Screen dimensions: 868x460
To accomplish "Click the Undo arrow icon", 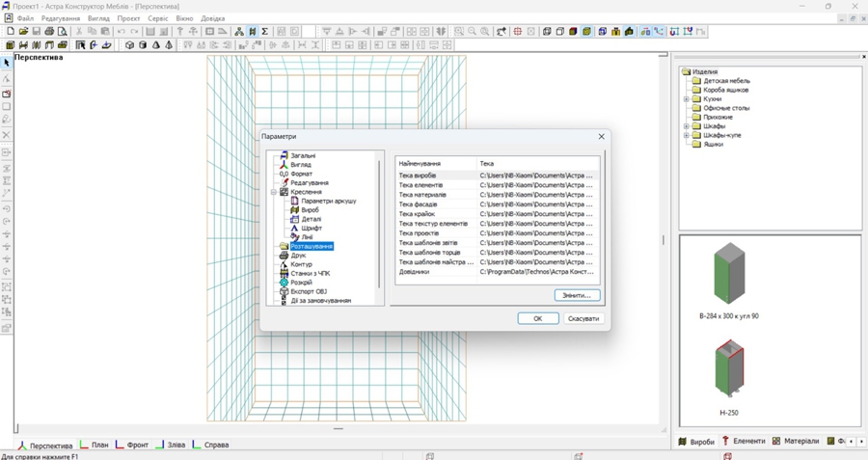I will tap(121, 32).
